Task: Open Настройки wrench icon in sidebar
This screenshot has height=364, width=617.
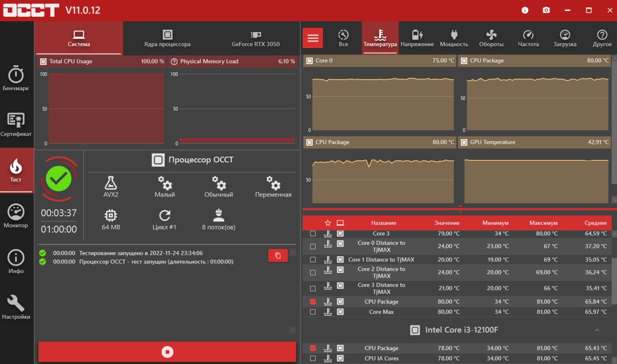Action: [x=16, y=307]
